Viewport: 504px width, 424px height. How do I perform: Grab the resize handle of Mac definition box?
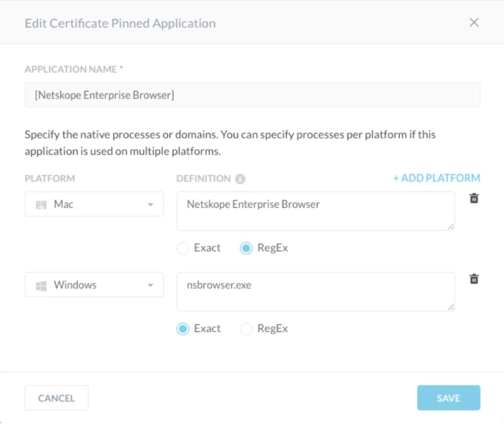click(x=451, y=226)
